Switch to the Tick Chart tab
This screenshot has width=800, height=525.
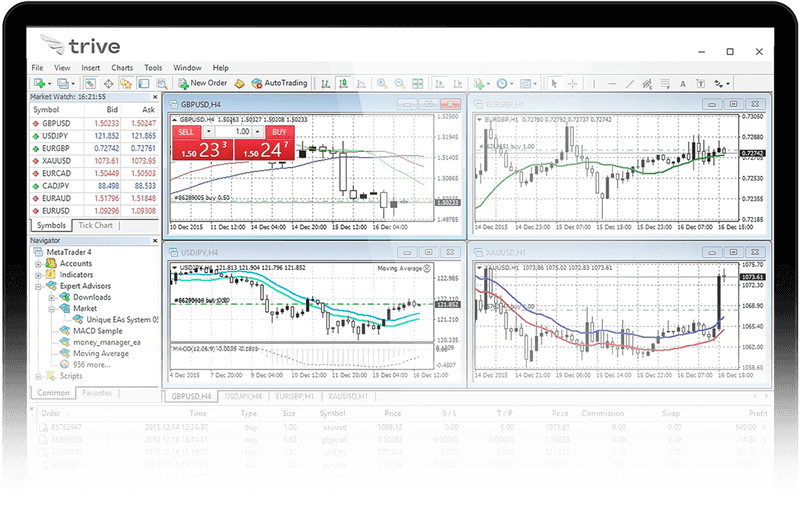point(95,225)
